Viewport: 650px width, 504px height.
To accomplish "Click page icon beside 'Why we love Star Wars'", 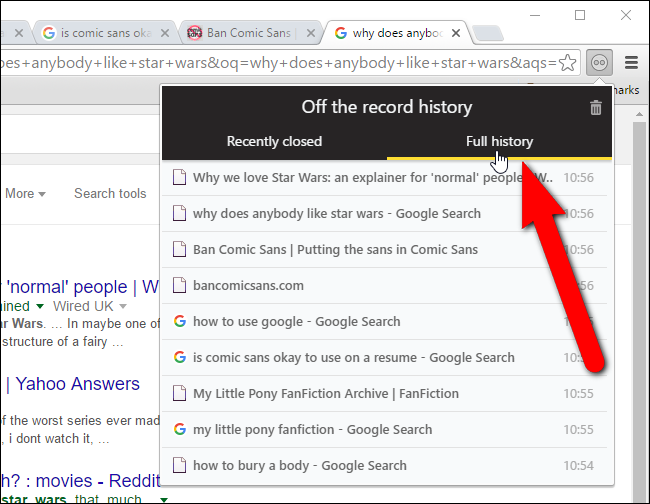I will pos(179,177).
